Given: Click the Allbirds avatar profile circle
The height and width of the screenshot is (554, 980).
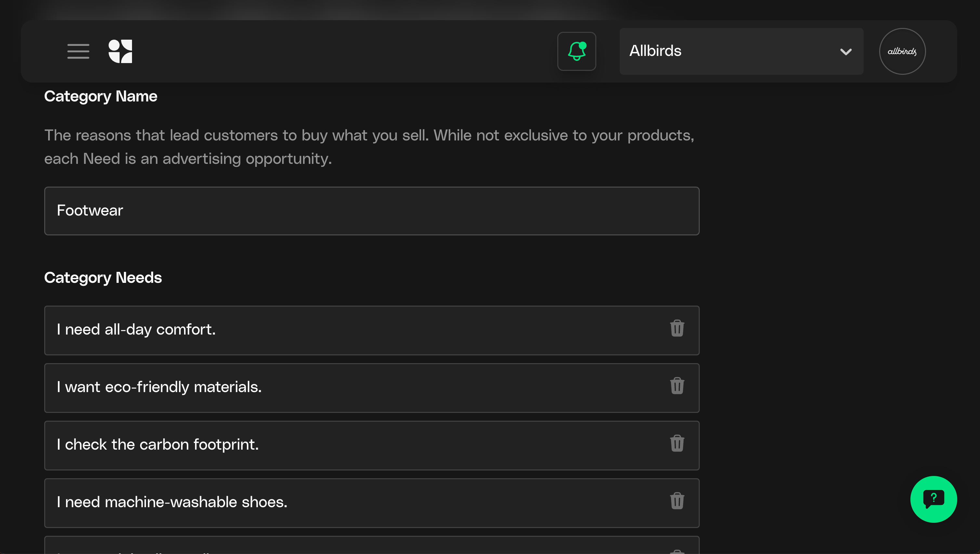Looking at the screenshot, I should click(902, 51).
